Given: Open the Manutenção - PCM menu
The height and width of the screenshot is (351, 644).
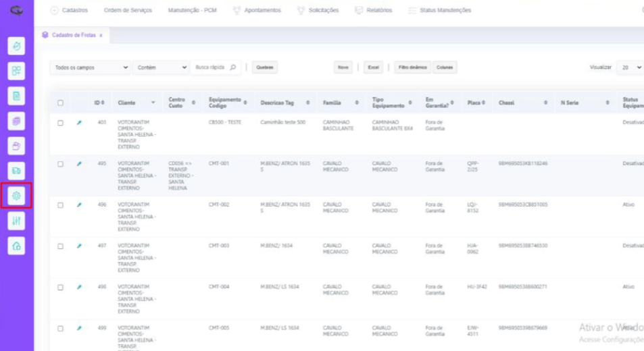Looking at the screenshot, I should [x=192, y=11].
